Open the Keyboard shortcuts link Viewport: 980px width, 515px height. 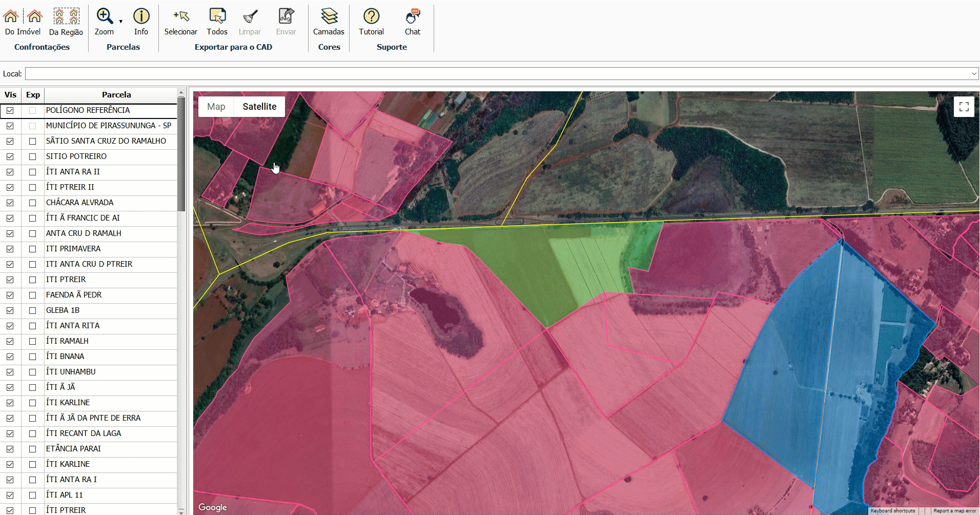pos(892,511)
